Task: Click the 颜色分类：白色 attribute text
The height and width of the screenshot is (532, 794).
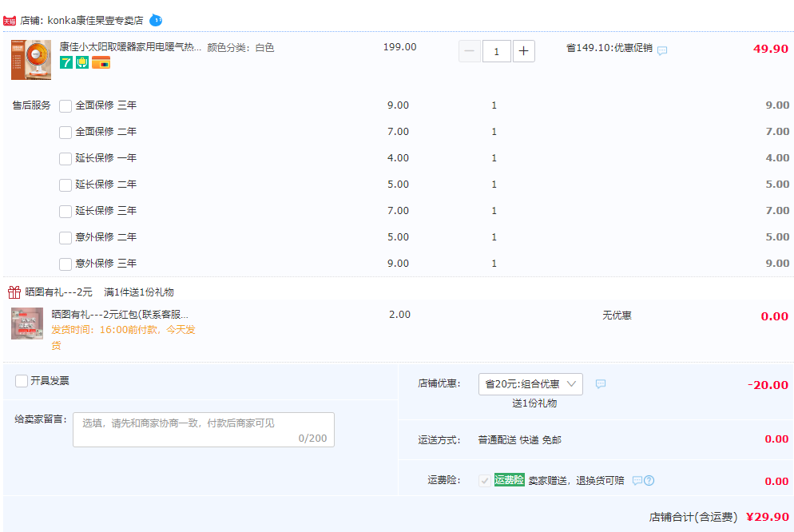Action: click(x=240, y=48)
